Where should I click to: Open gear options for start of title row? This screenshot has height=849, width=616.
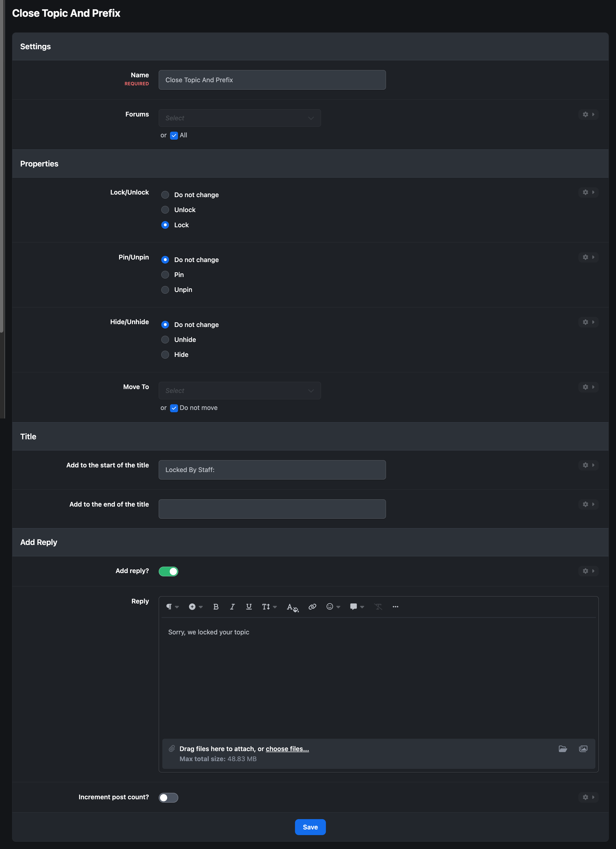coord(588,465)
